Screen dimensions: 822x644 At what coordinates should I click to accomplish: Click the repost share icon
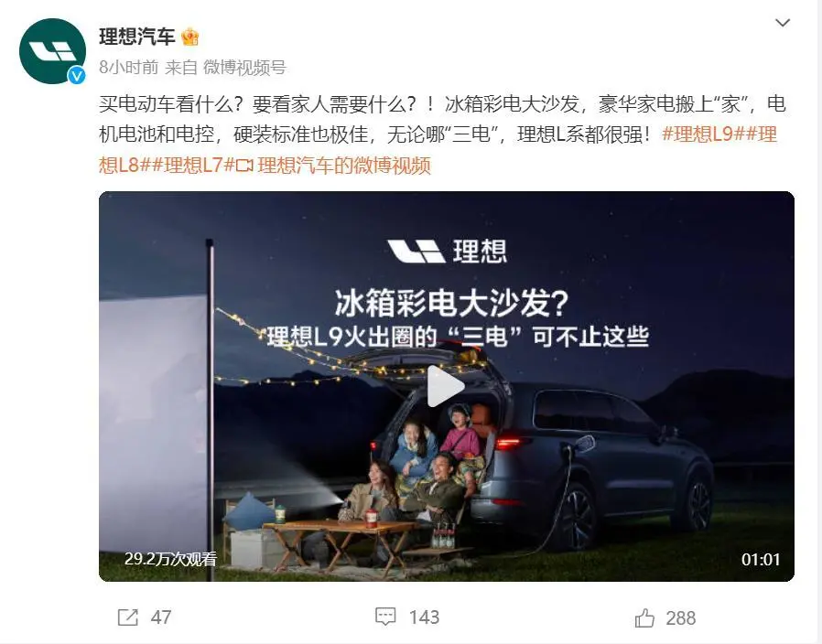127,617
